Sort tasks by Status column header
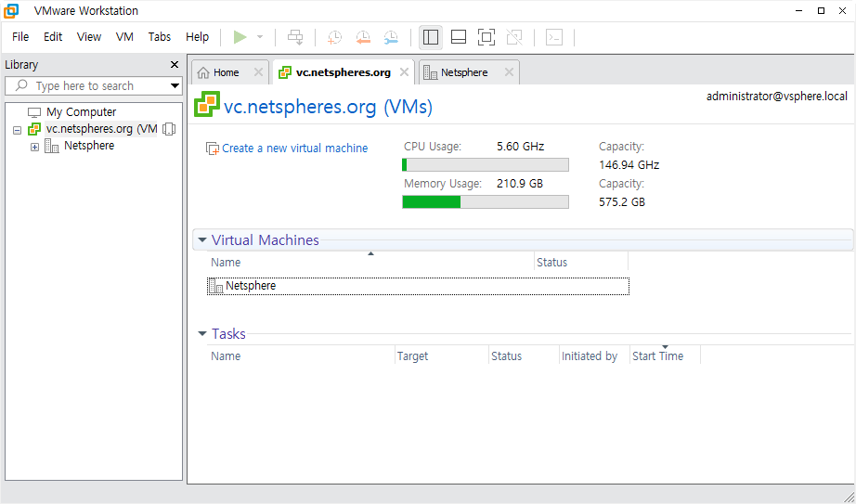This screenshot has height=504, width=856. (x=524, y=356)
